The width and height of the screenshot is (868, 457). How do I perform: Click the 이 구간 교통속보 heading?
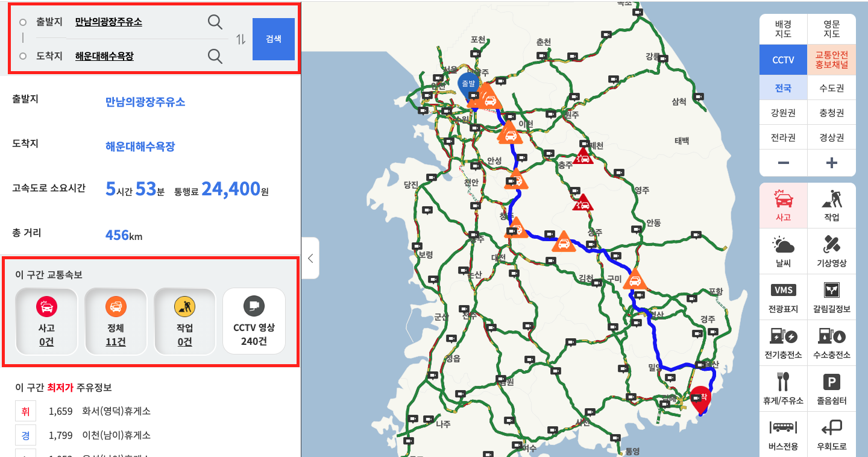pos(49,274)
